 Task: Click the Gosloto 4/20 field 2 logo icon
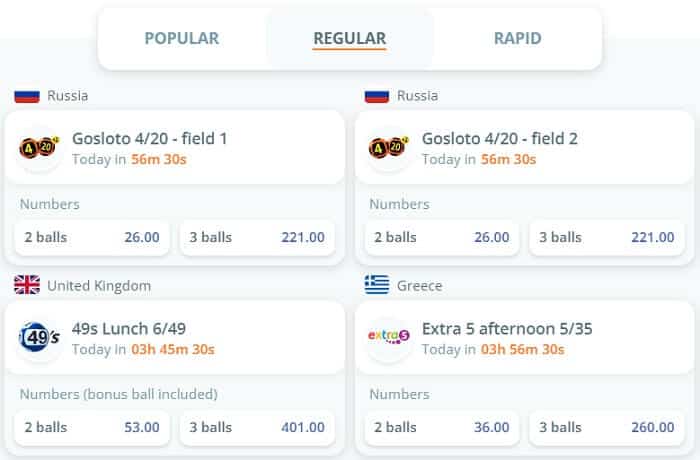point(390,148)
